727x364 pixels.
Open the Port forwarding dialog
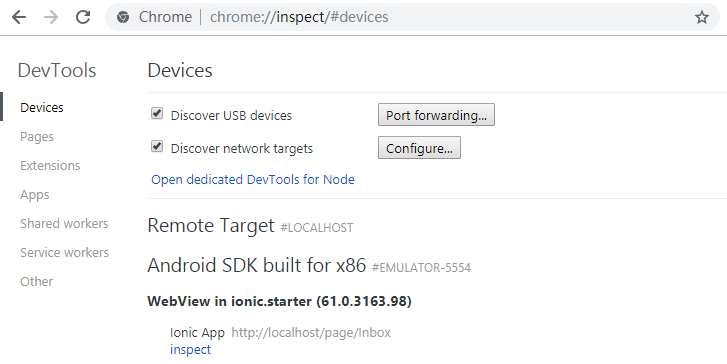pos(436,115)
